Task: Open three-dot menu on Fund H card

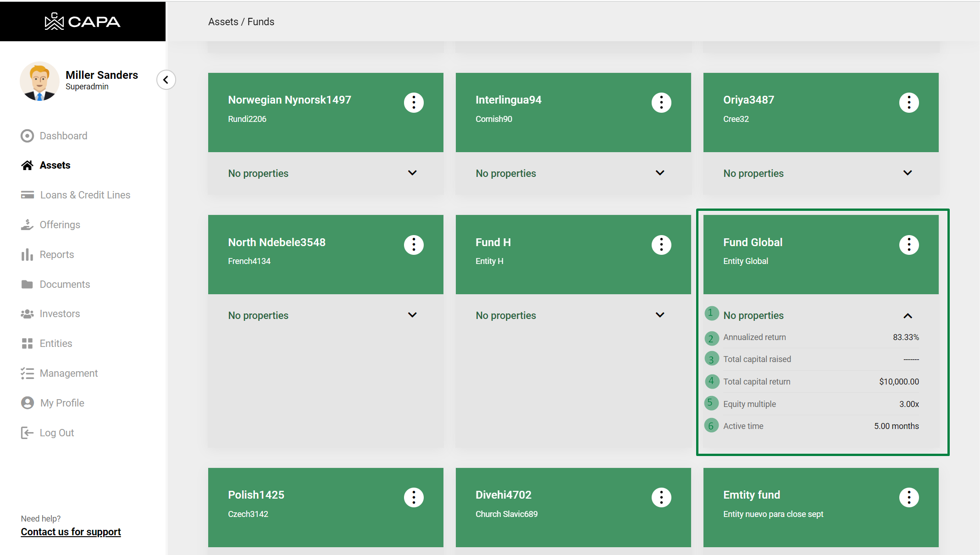Action: click(661, 245)
